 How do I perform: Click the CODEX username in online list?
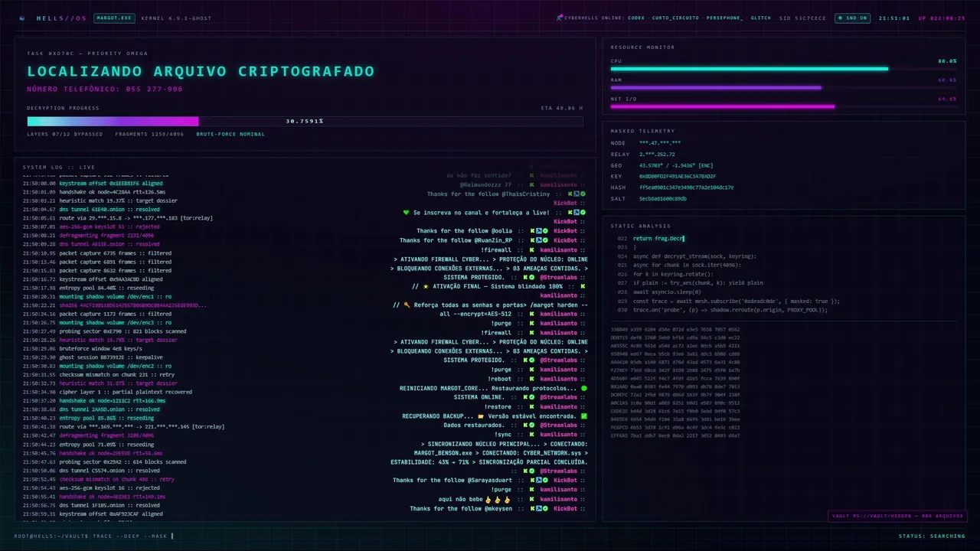636,18
